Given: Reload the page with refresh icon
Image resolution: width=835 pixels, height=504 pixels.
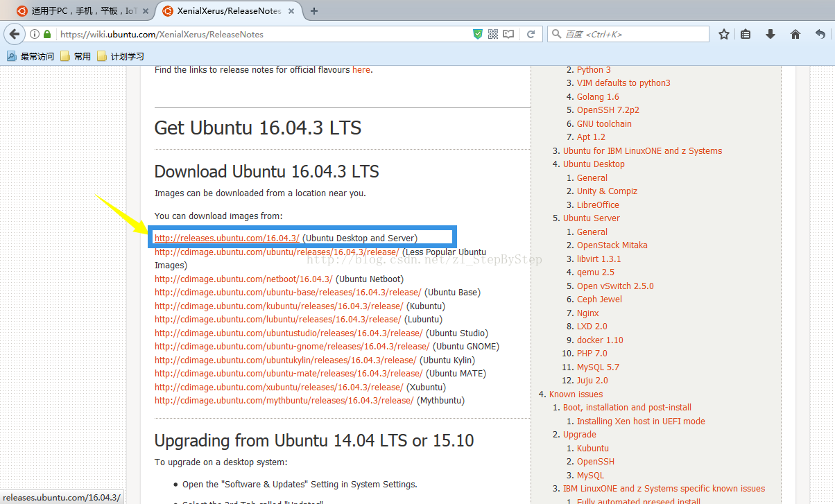Looking at the screenshot, I should tap(531, 34).
